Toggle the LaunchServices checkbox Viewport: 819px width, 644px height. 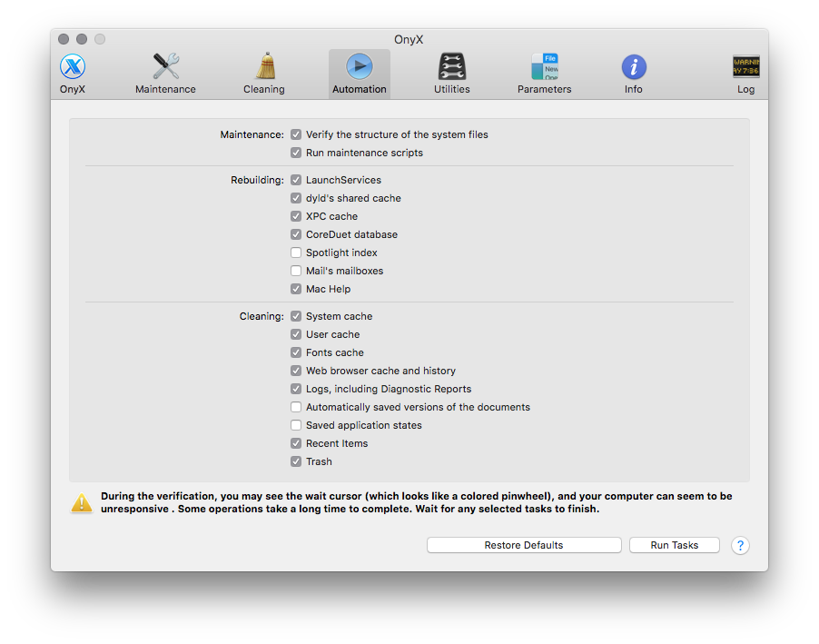[296, 180]
